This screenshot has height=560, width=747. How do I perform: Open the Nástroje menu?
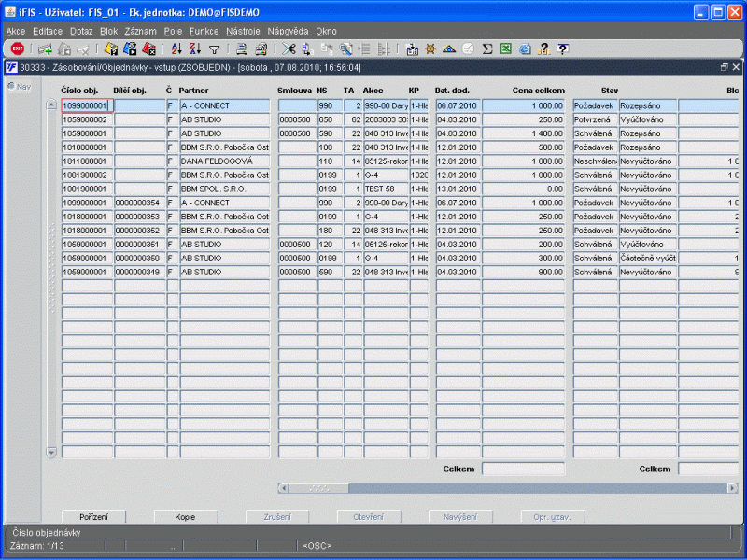[x=243, y=31]
